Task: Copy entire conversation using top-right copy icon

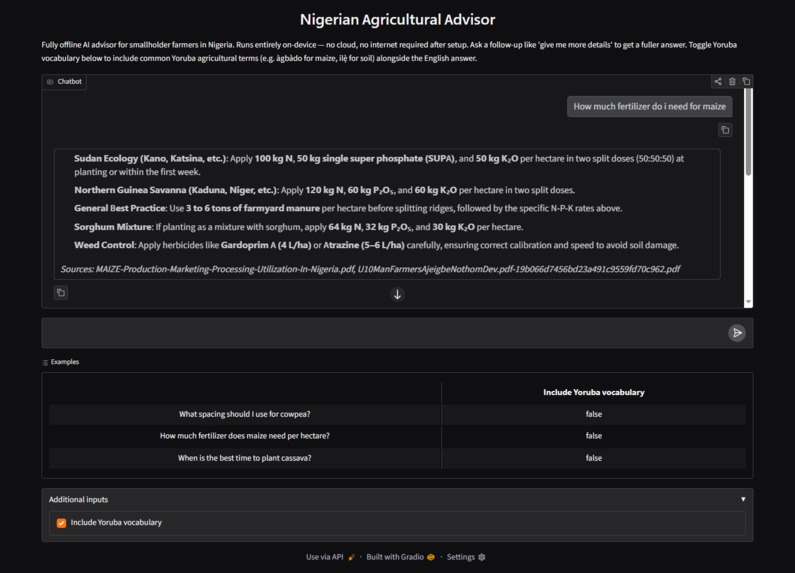Action: pos(746,81)
